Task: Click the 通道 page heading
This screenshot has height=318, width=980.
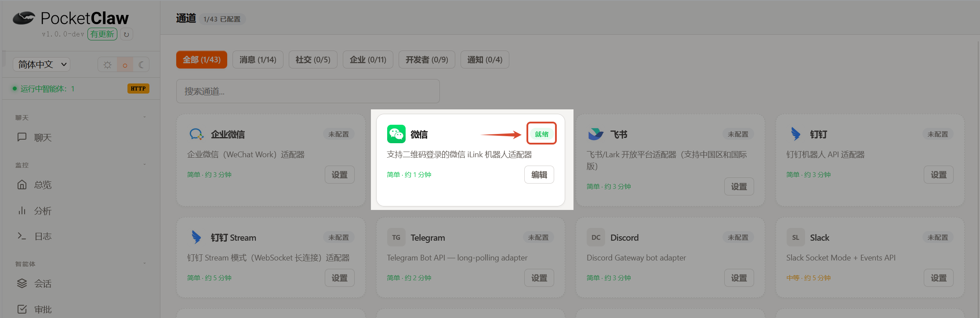Action: pyautogui.click(x=186, y=18)
